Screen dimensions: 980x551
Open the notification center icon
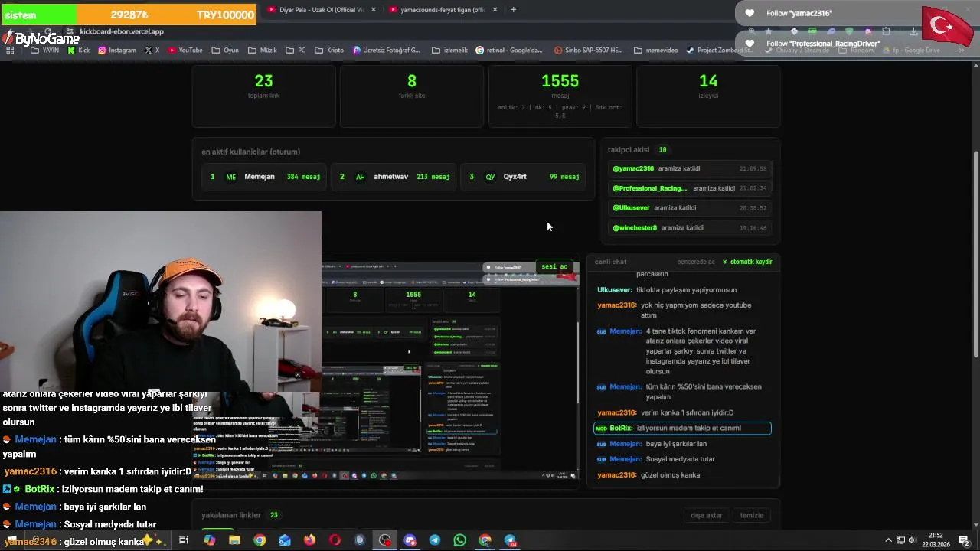pos(964,540)
